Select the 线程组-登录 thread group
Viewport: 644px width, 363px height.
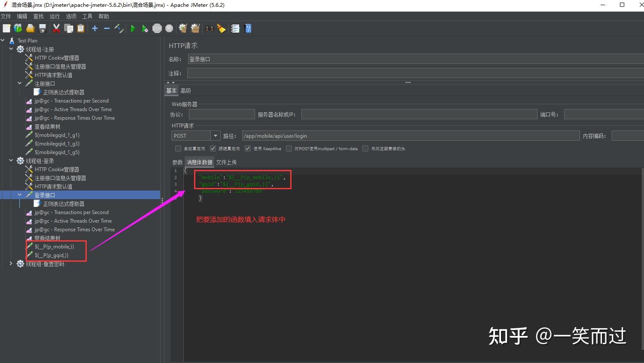(39, 161)
